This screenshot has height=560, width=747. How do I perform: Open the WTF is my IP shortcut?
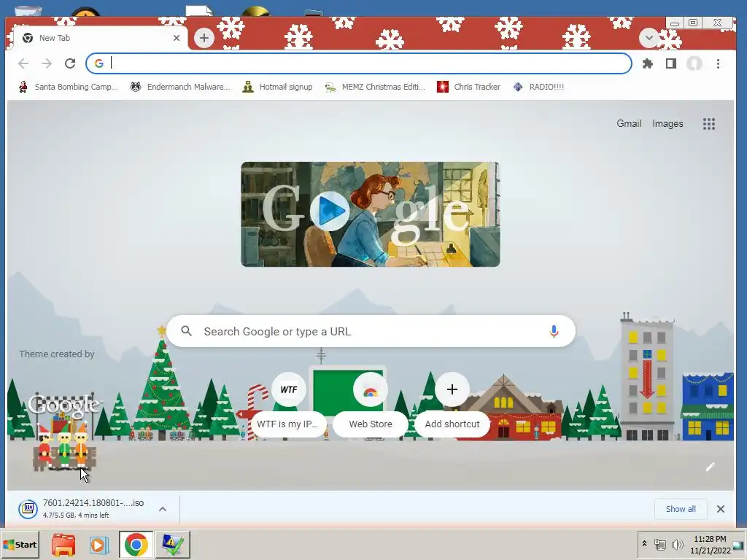[289, 404]
